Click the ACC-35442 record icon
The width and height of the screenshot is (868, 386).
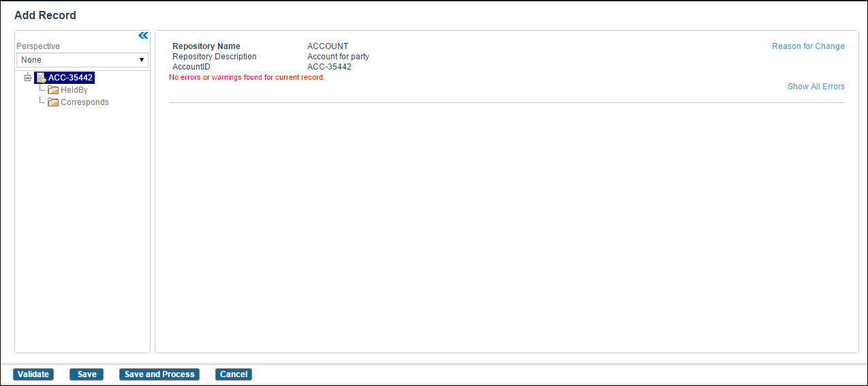[41, 78]
